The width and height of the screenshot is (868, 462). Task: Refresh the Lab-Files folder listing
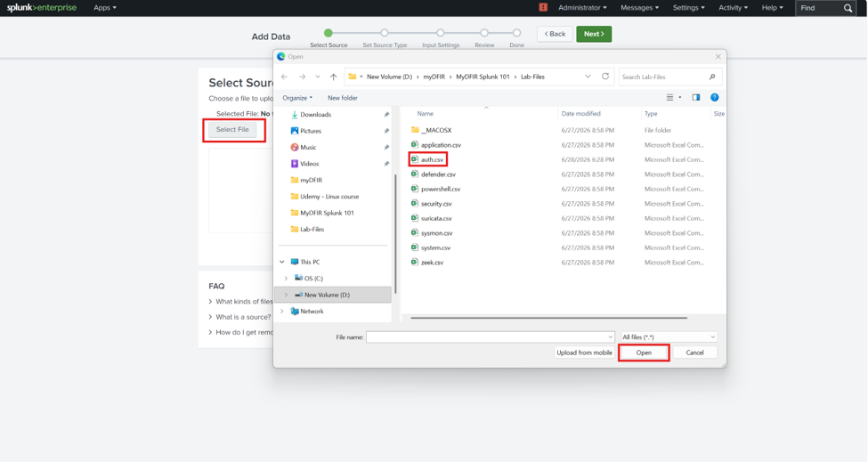tap(605, 77)
